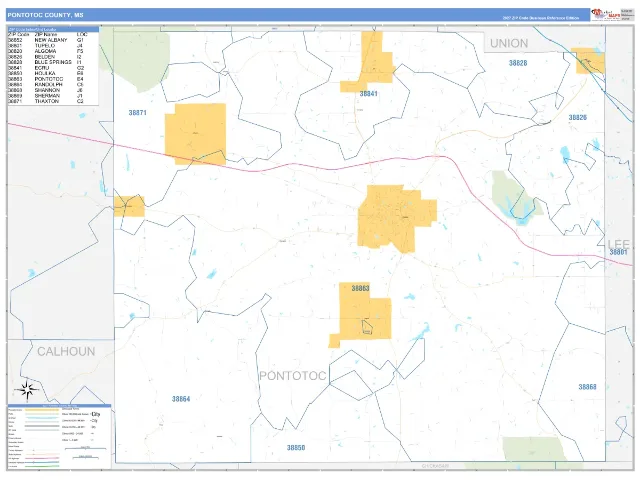Click the ZIP Code Index/Grid Locator header

point(53,29)
